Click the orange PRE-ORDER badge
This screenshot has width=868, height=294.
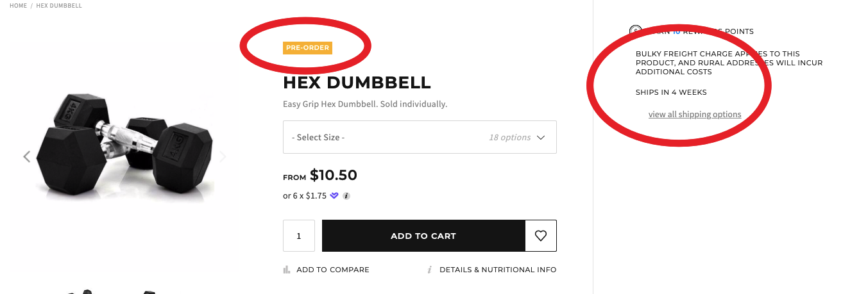307,47
